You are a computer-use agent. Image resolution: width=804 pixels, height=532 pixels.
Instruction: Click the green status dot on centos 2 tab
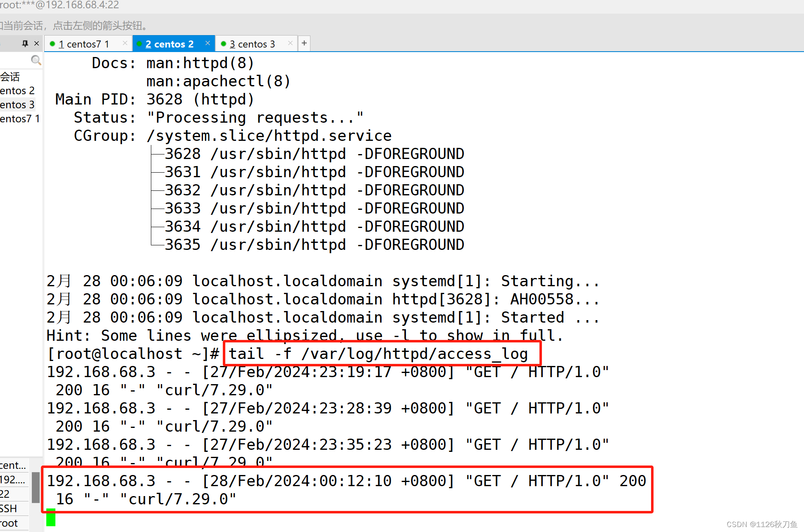coord(140,43)
